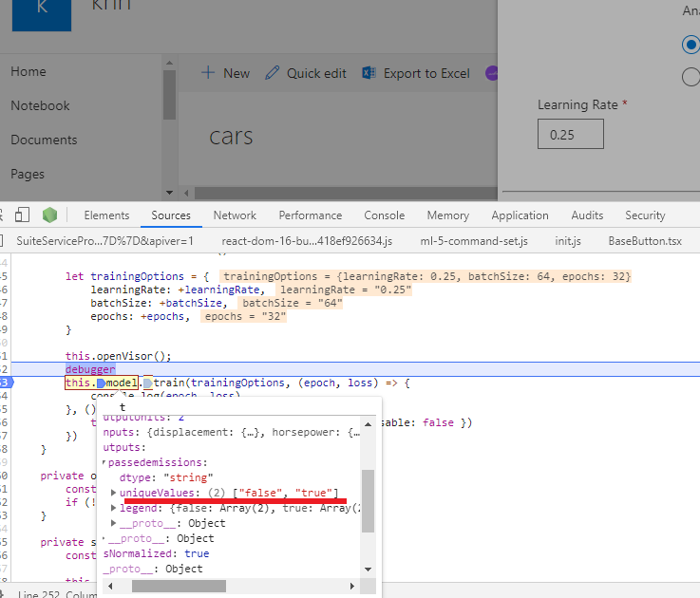Click the debugger statement line
The height and width of the screenshot is (598, 700).
click(x=90, y=369)
